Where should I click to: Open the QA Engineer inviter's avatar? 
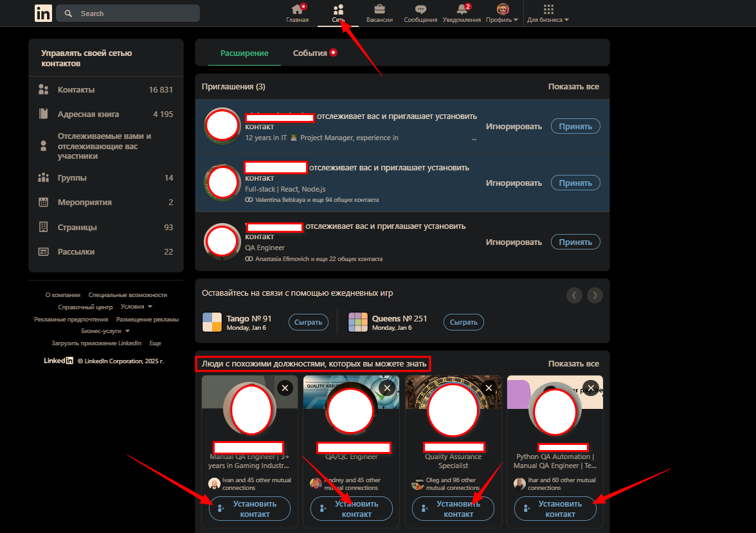click(222, 241)
